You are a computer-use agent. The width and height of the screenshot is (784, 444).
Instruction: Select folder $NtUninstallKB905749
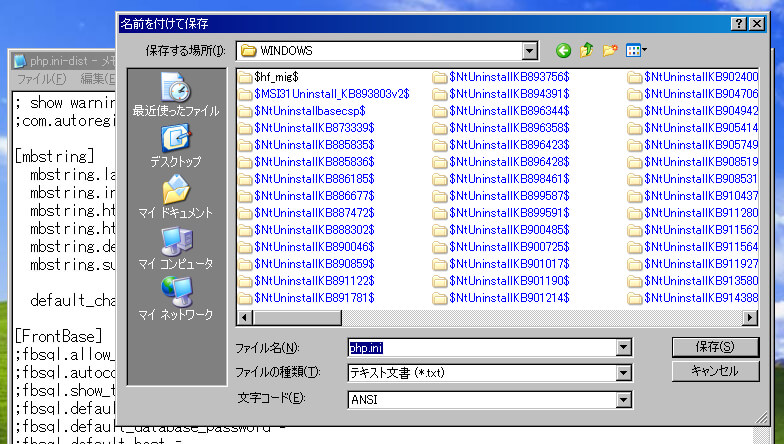(694, 145)
